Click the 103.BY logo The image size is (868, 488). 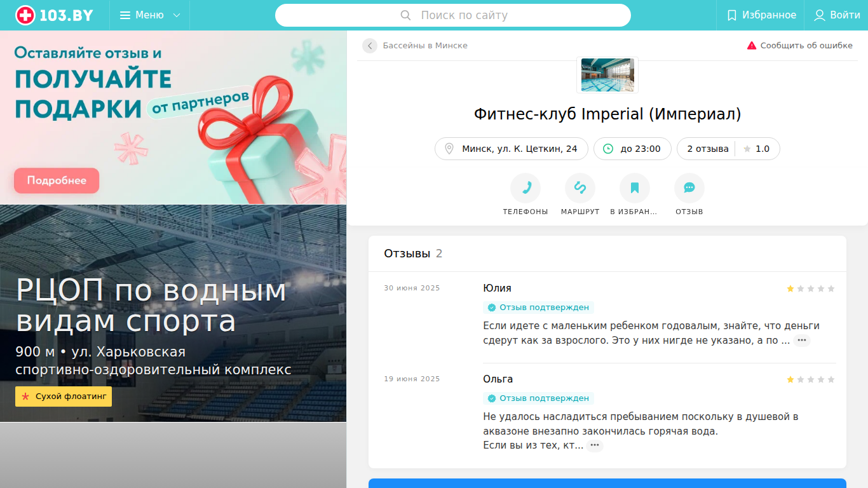click(x=55, y=15)
